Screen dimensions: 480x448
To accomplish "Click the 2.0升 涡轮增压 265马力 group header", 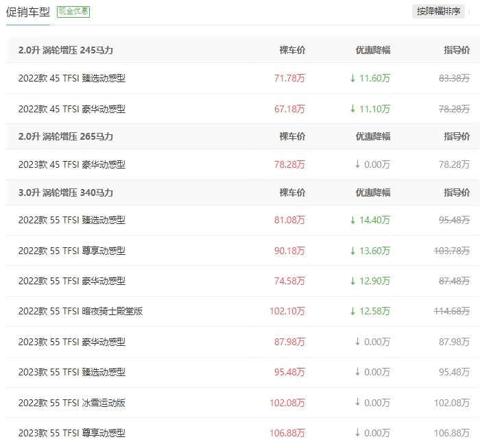I will 66,136.
